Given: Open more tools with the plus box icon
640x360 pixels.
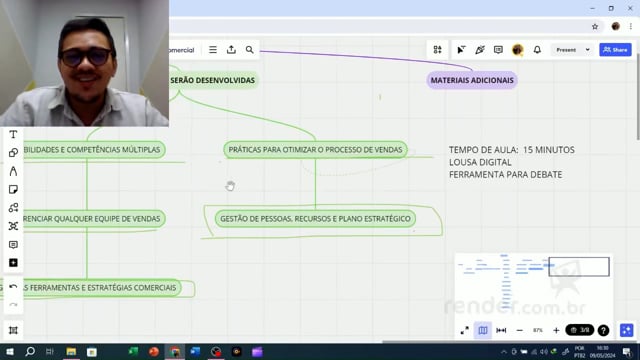Looking at the screenshot, I should (x=13, y=263).
